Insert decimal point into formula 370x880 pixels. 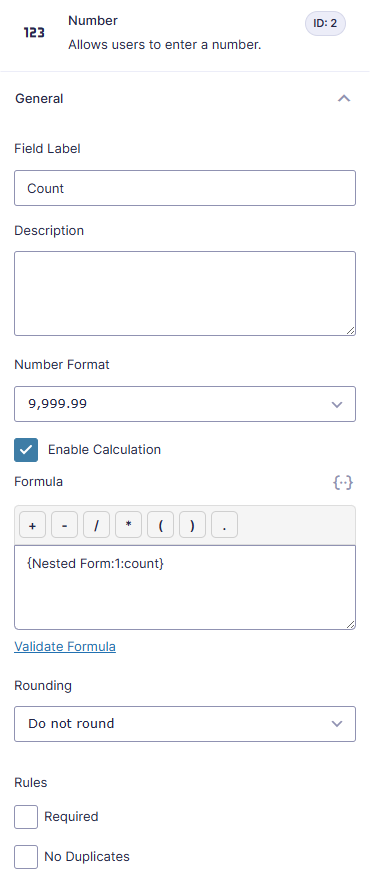pyautogui.click(x=225, y=525)
